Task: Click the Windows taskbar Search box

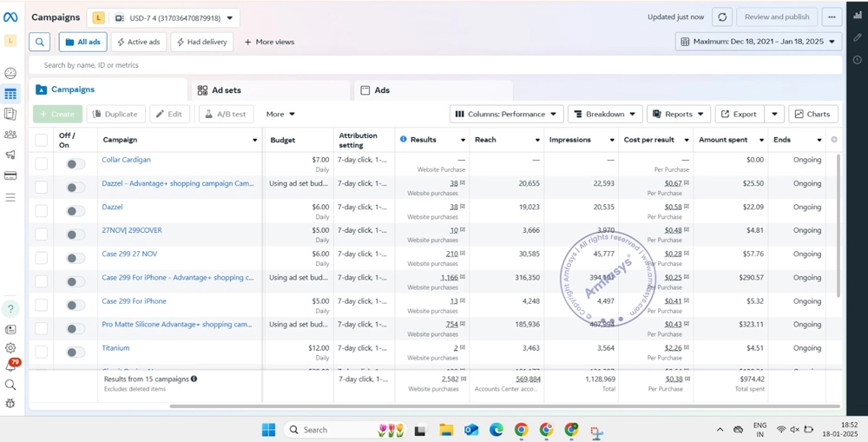Action: 346,430
